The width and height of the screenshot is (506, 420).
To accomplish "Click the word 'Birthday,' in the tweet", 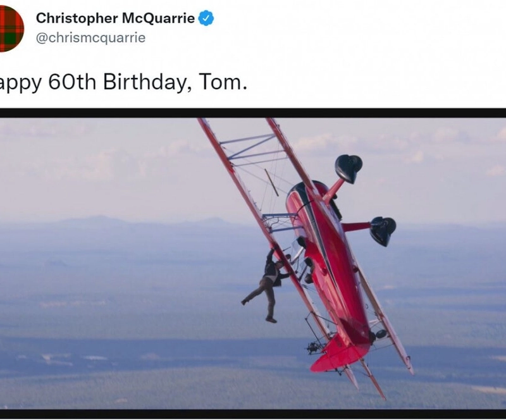I will tap(148, 82).
